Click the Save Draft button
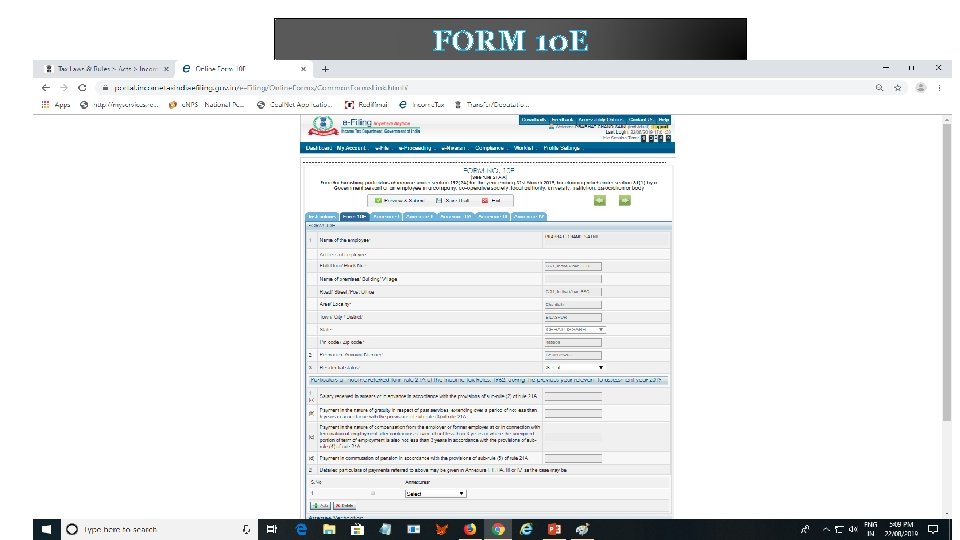This screenshot has width=960, height=540. pos(453,201)
